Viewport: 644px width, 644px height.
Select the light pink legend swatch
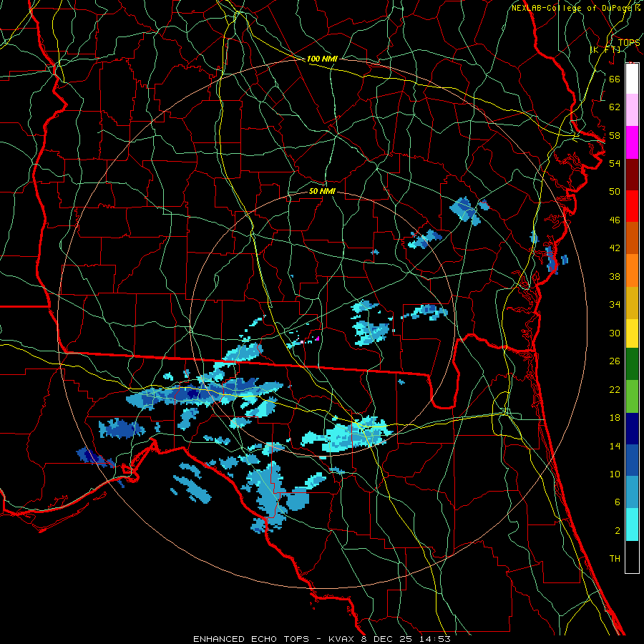pyautogui.click(x=632, y=110)
